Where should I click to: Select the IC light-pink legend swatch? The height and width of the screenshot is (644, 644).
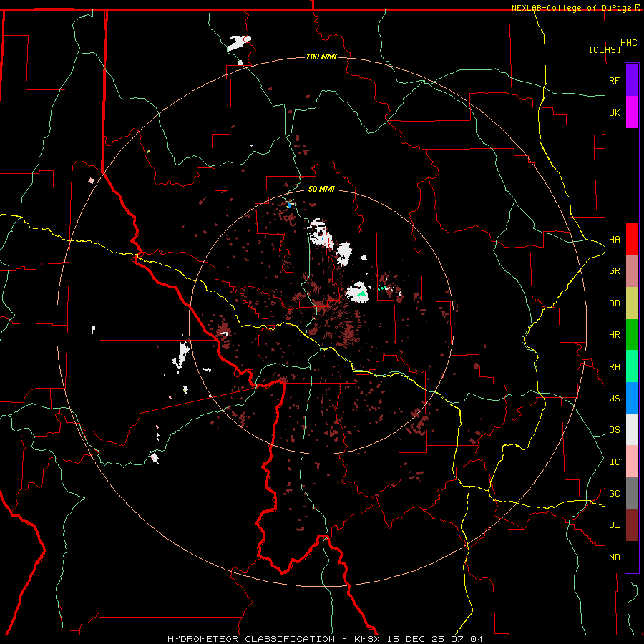632,462
